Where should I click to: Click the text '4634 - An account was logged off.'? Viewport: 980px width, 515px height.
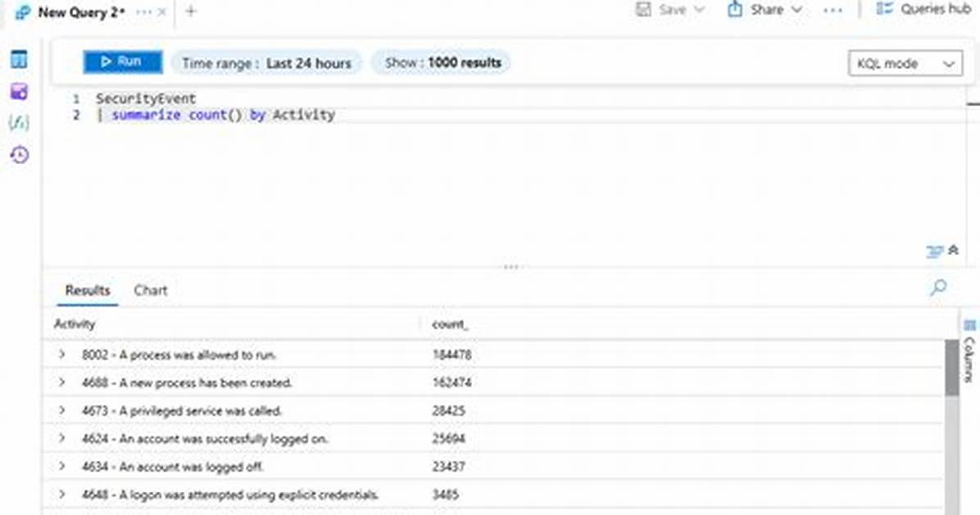coord(172,467)
